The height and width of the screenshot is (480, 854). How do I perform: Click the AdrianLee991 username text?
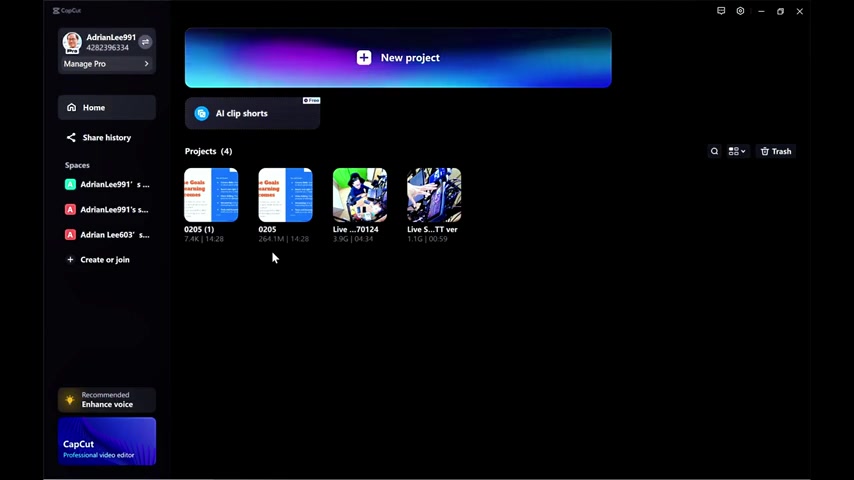click(x=111, y=38)
